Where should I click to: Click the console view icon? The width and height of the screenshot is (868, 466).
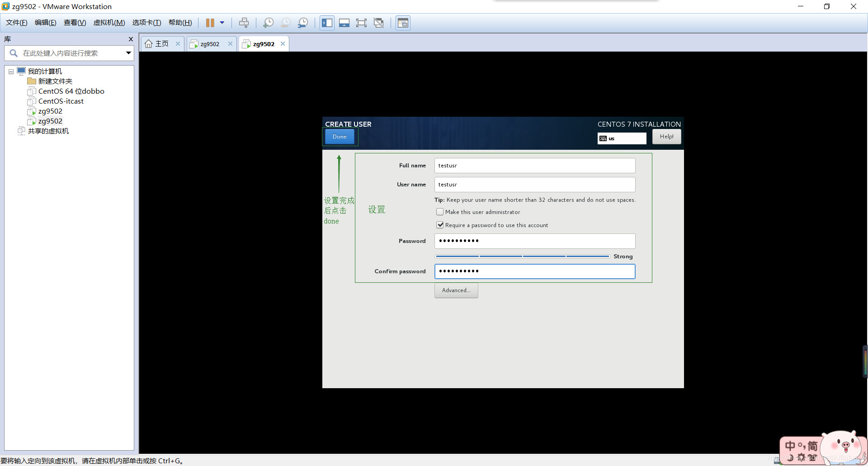pos(403,23)
